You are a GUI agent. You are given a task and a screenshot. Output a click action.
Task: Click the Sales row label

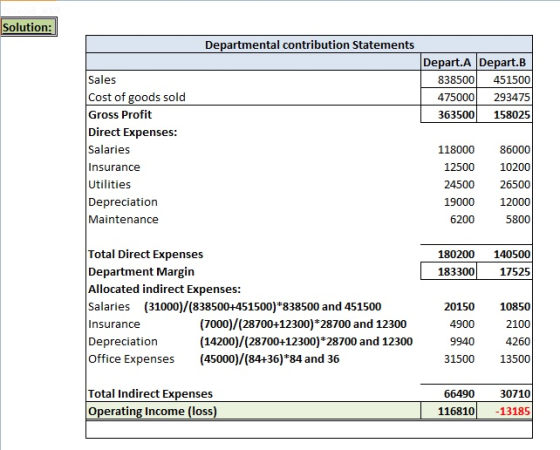point(102,80)
